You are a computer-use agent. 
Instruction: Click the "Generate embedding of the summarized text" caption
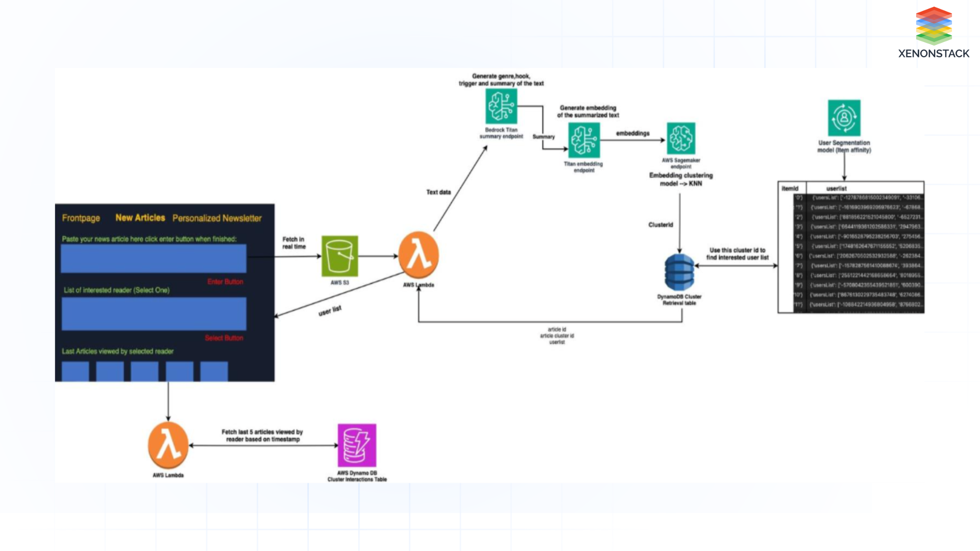coord(588,112)
